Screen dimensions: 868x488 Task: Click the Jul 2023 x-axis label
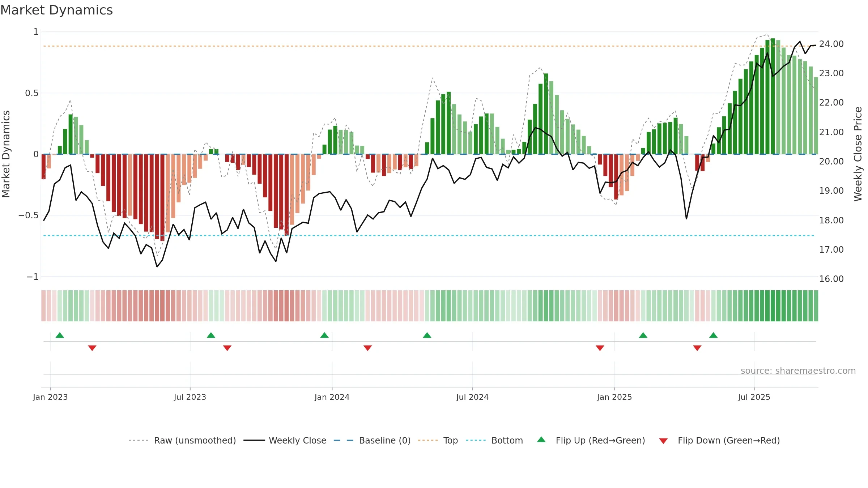coord(190,397)
